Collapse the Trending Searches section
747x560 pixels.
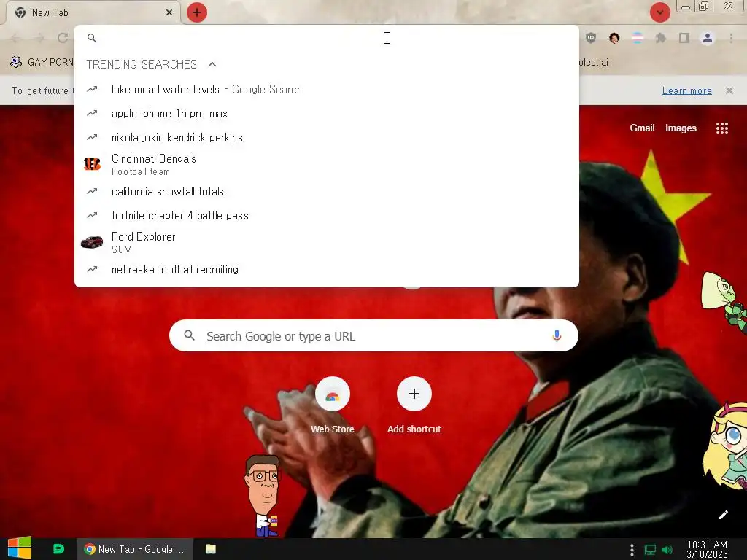tap(212, 64)
